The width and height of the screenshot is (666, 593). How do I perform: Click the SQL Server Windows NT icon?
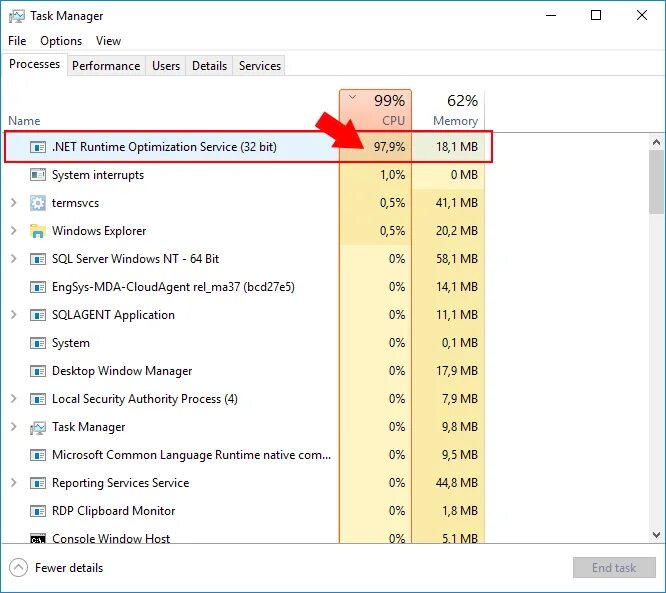[38, 259]
